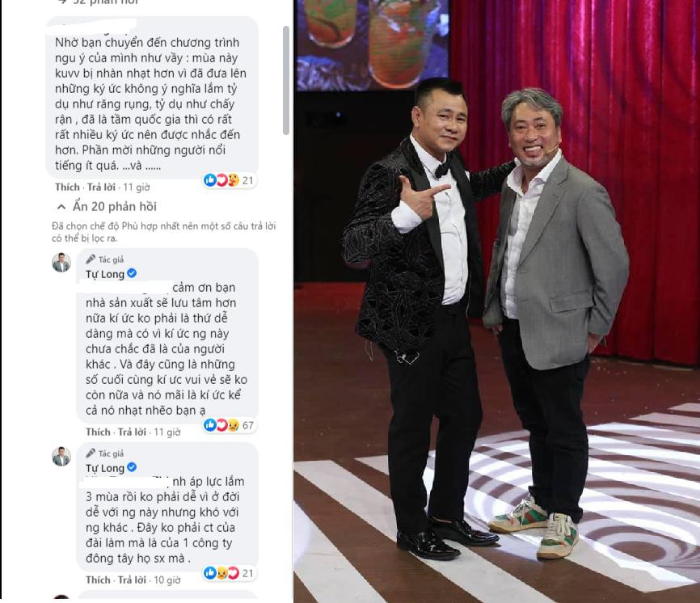Click blue verified badge on first Tự Long reply
The height and width of the screenshot is (603, 700).
(x=132, y=273)
